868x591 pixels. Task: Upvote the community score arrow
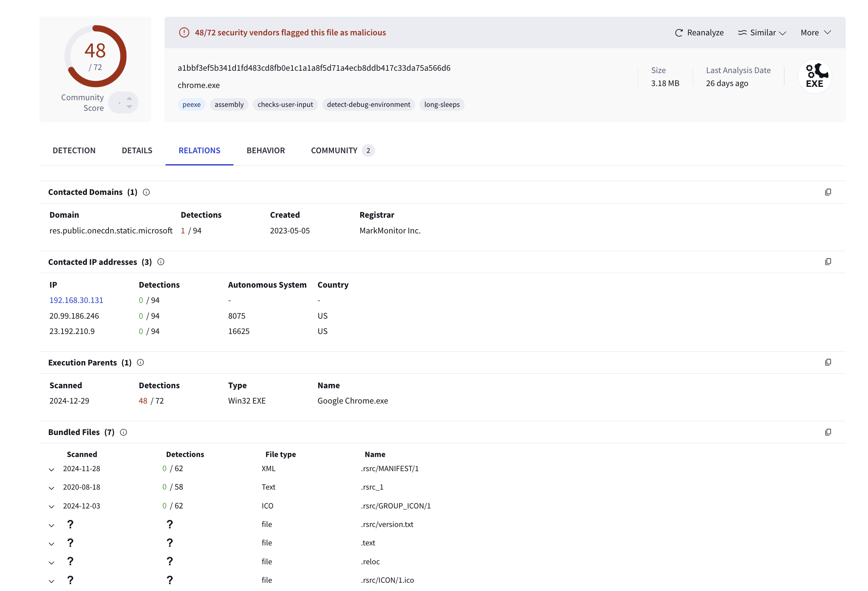(x=129, y=98)
